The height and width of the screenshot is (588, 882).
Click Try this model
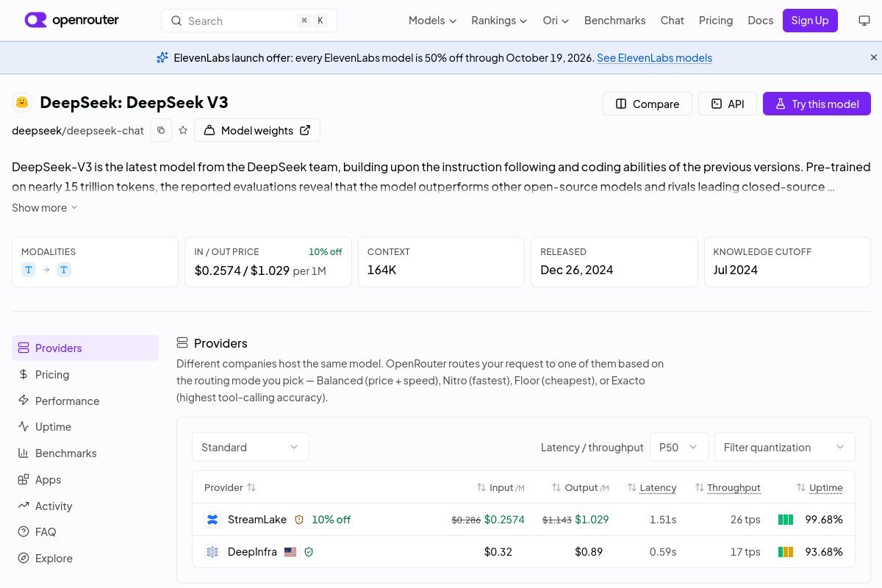[x=817, y=104]
